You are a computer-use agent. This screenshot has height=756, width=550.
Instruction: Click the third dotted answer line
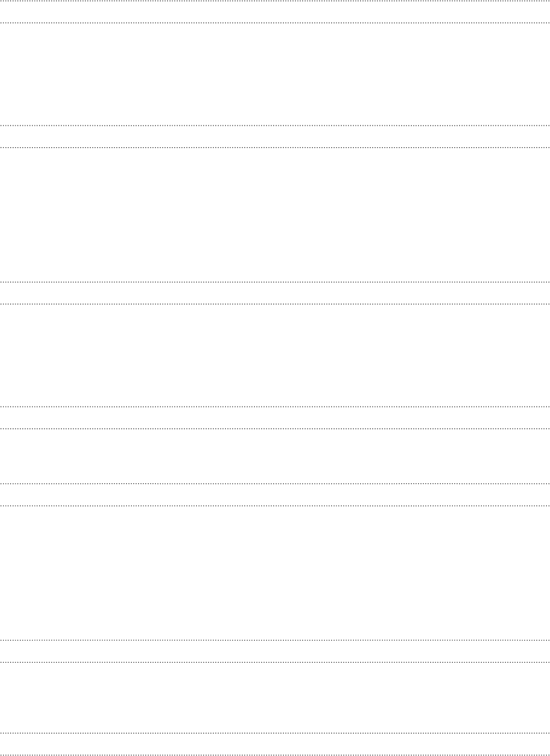coord(275,126)
